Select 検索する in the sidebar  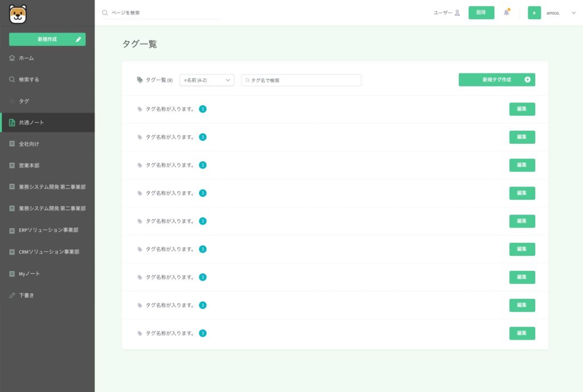28,80
